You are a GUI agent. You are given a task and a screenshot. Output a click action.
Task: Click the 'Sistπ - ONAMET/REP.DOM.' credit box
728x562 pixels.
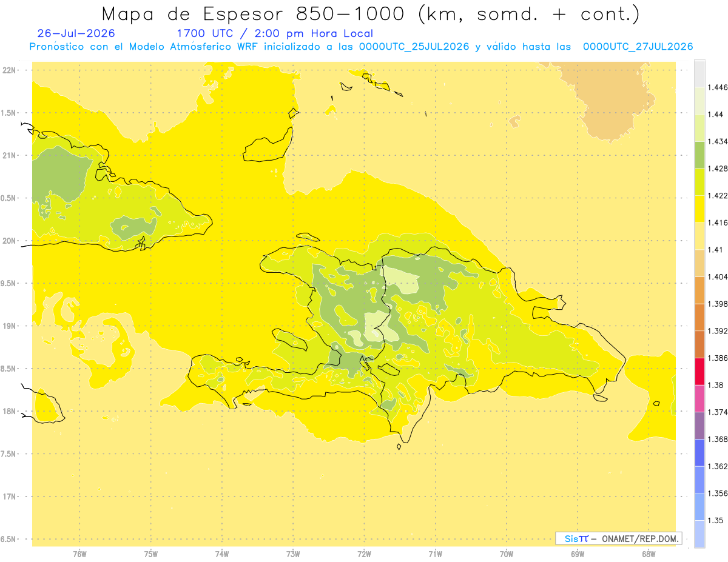tap(619, 538)
